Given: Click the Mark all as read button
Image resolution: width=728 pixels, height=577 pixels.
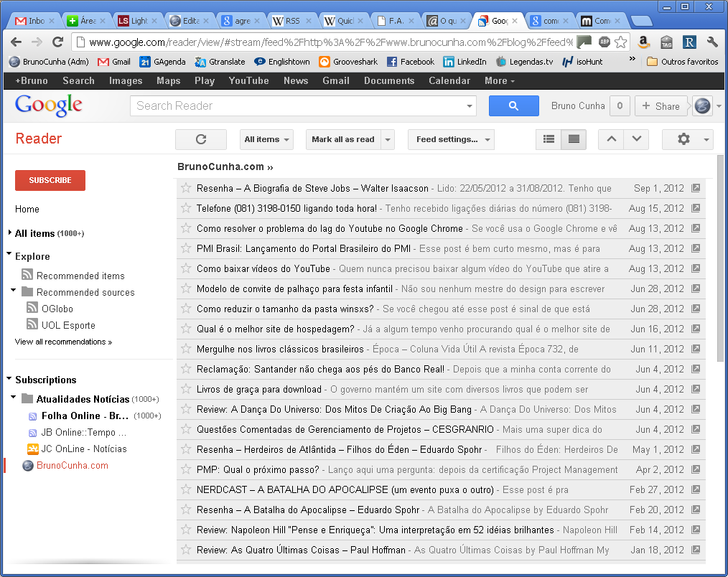Looking at the screenshot, I should coord(343,139).
